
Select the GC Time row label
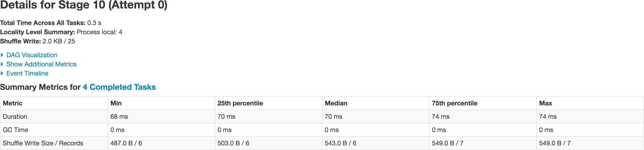coord(15,130)
